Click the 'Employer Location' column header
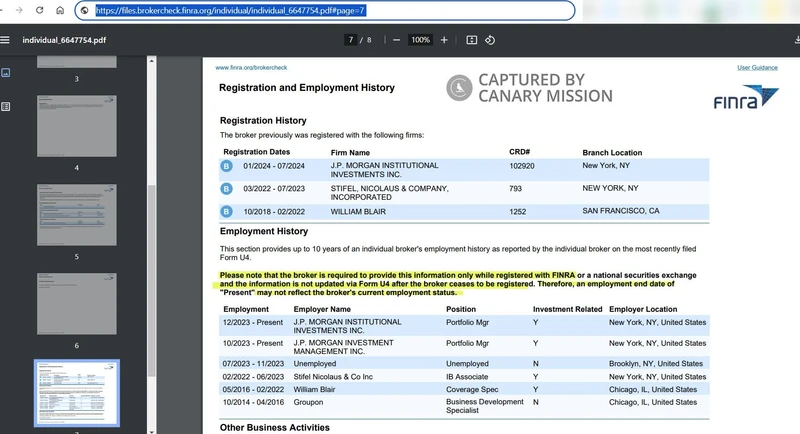The image size is (800, 434). 643,309
